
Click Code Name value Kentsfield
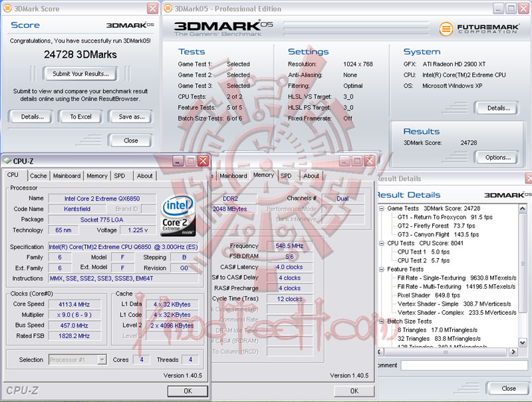coord(77,209)
